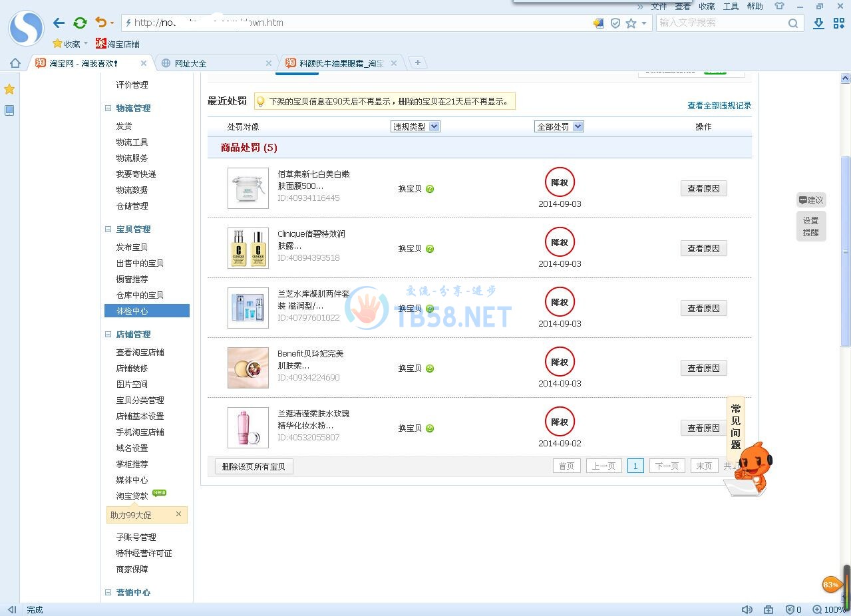Close the 助力99大促 banner
The width and height of the screenshot is (851, 616).
tap(178, 514)
